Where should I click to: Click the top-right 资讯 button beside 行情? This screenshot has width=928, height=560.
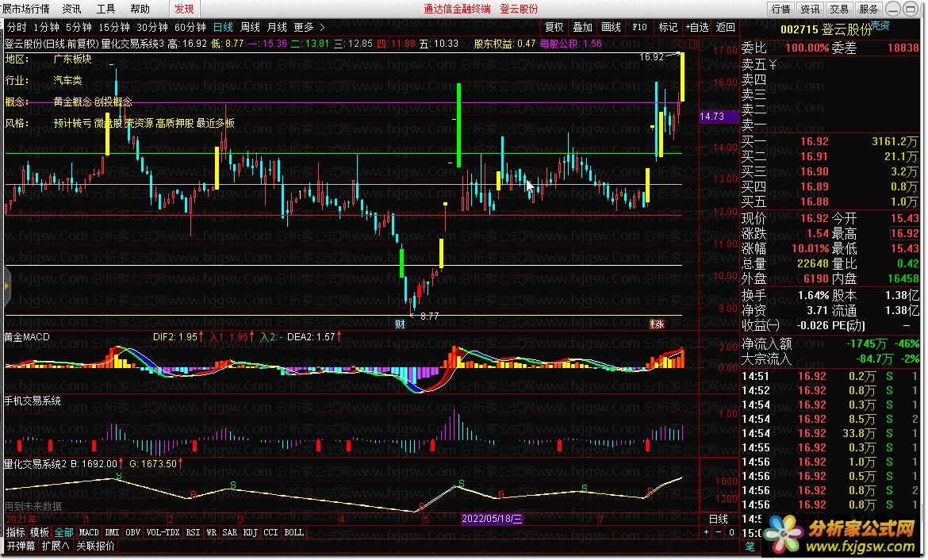811,9
